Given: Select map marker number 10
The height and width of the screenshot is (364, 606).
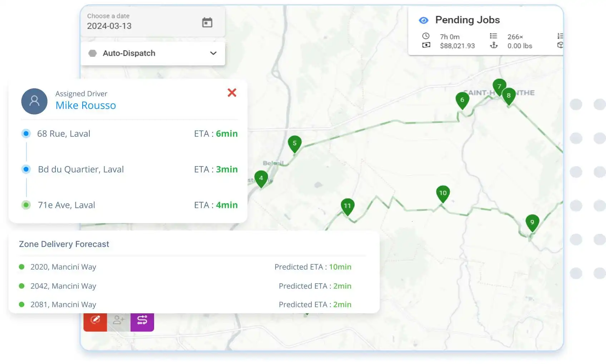Looking at the screenshot, I should point(442,194).
